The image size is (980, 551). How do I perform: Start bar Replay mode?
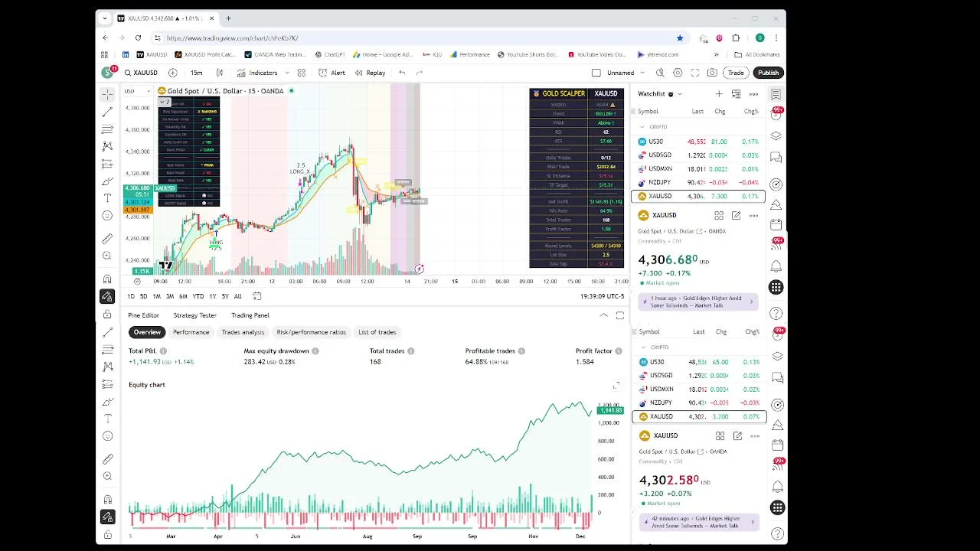point(370,73)
